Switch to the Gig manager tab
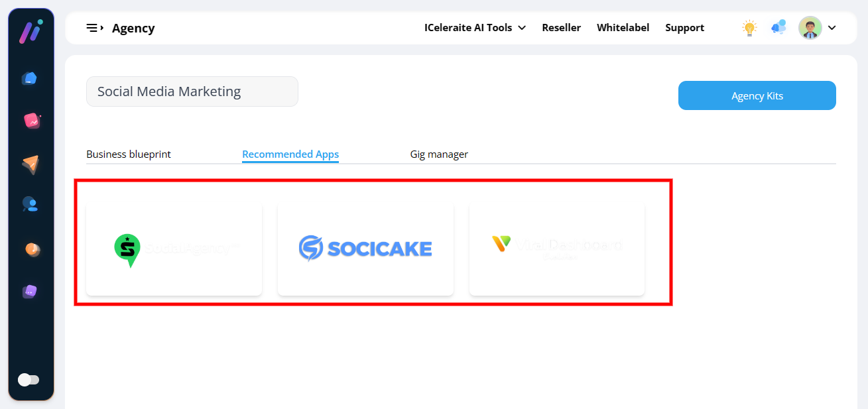Screen dimensions: 868x409 coord(439,154)
